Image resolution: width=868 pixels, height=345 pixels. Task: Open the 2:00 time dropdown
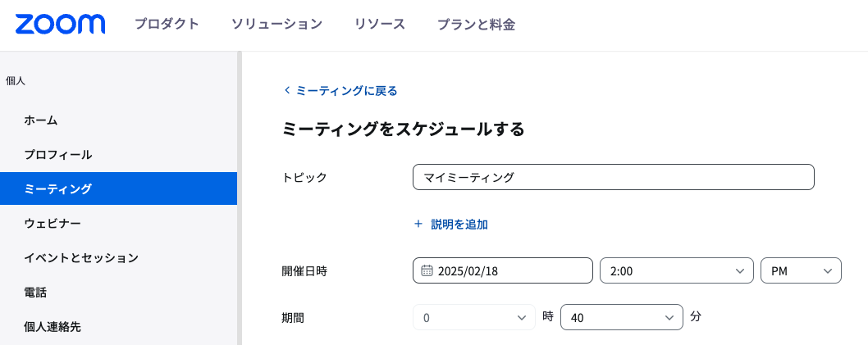tap(676, 270)
